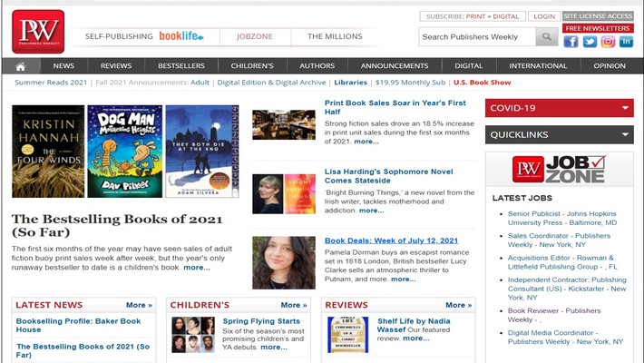This screenshot has height=363, width=644.
Task: Click Subscribe: Print + Digital button
Action: (x=473, y=16)
